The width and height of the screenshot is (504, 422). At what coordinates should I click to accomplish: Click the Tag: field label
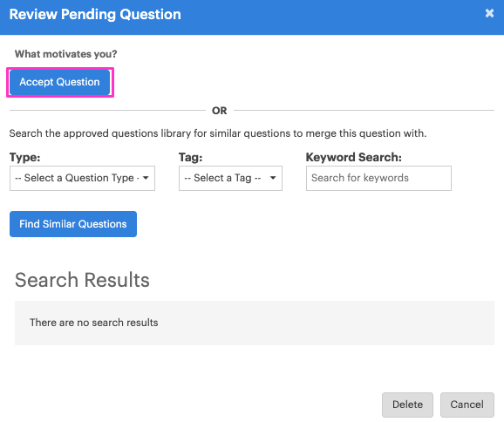[x=191, y=157]
